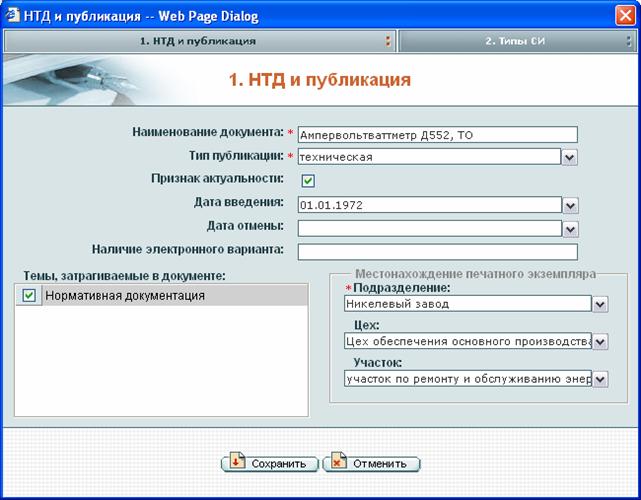This screenshot has height=500, width=641.
Task: Open Тип публикации dropdown arrow
Action: pos(569,157)
